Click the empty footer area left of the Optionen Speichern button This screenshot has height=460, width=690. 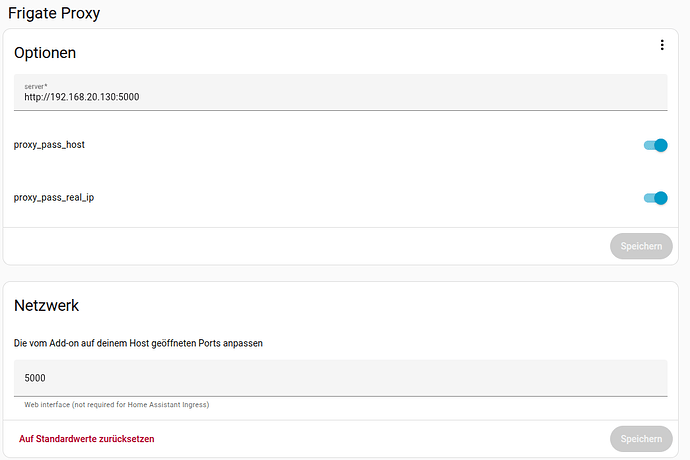pos(300,246)
